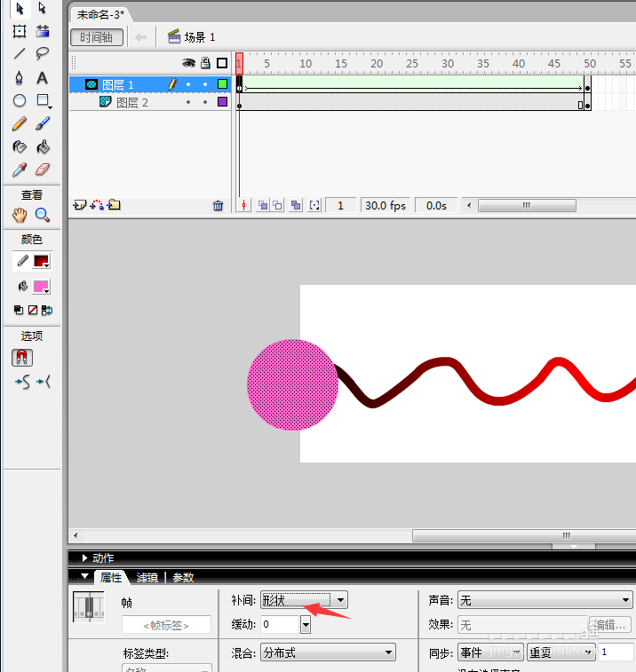
Task: Select the Eraser tool
Action: 43,170
